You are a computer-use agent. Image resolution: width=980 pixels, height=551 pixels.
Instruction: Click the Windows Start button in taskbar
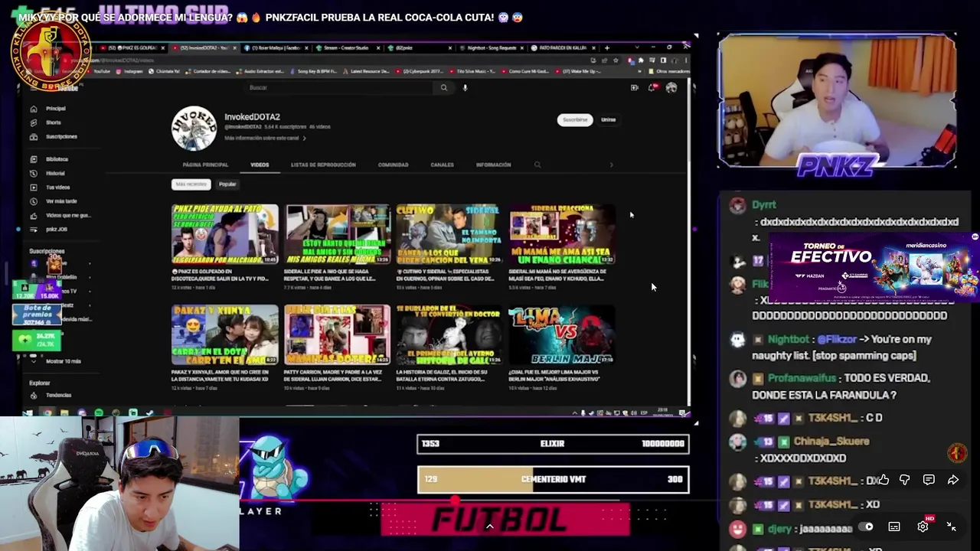29,413
